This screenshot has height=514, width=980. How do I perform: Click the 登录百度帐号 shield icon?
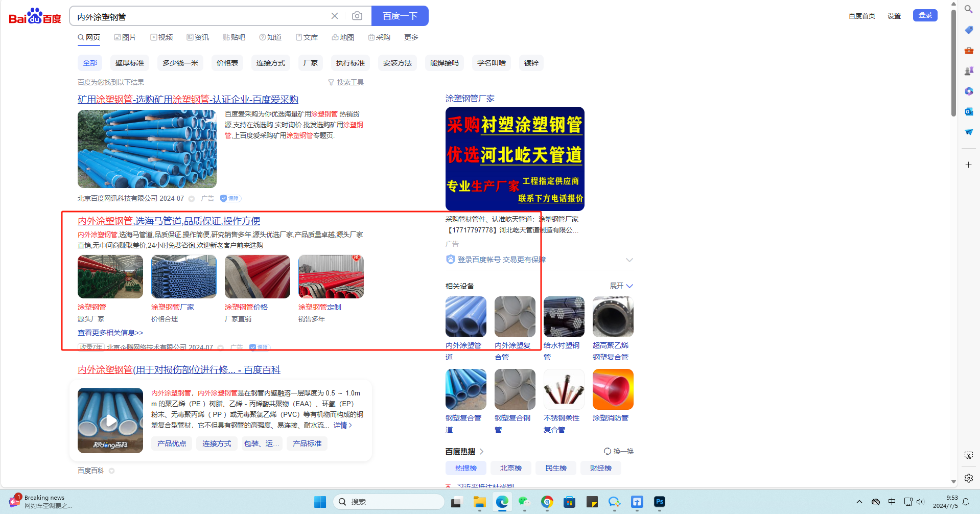coord(450,260)
